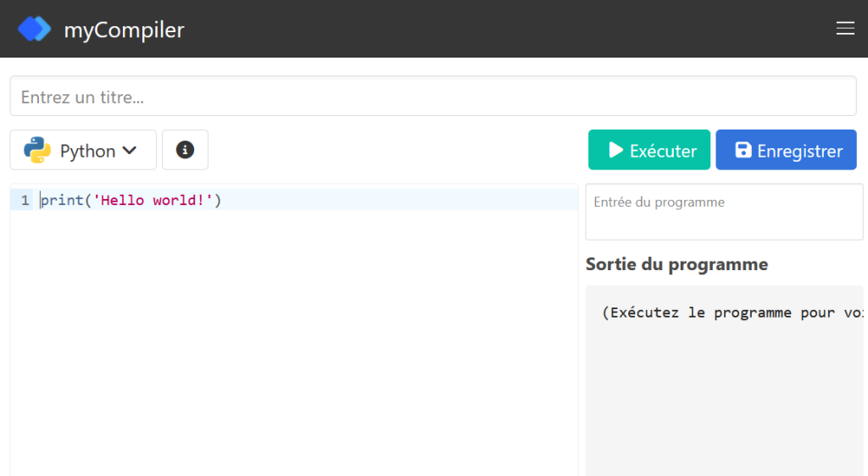Image resolution: width=868 pixels, height=476 pixels.
Task: Save the program with Enregistrer button
Action: point(786,150)
